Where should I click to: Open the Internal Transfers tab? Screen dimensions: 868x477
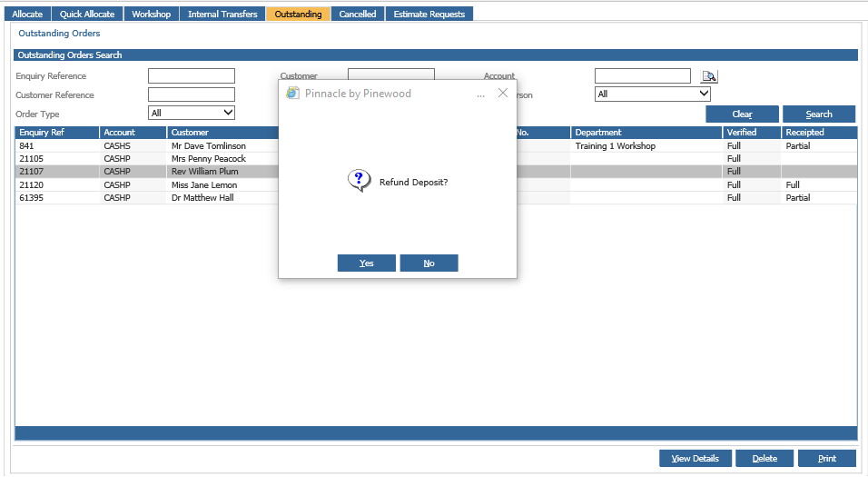point(222,14)
